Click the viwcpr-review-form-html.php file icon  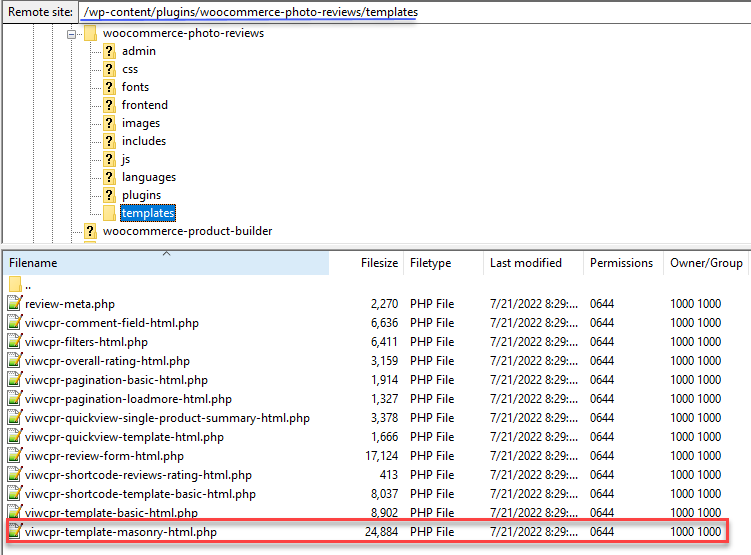pyautogui.click(x=15, y=455)
